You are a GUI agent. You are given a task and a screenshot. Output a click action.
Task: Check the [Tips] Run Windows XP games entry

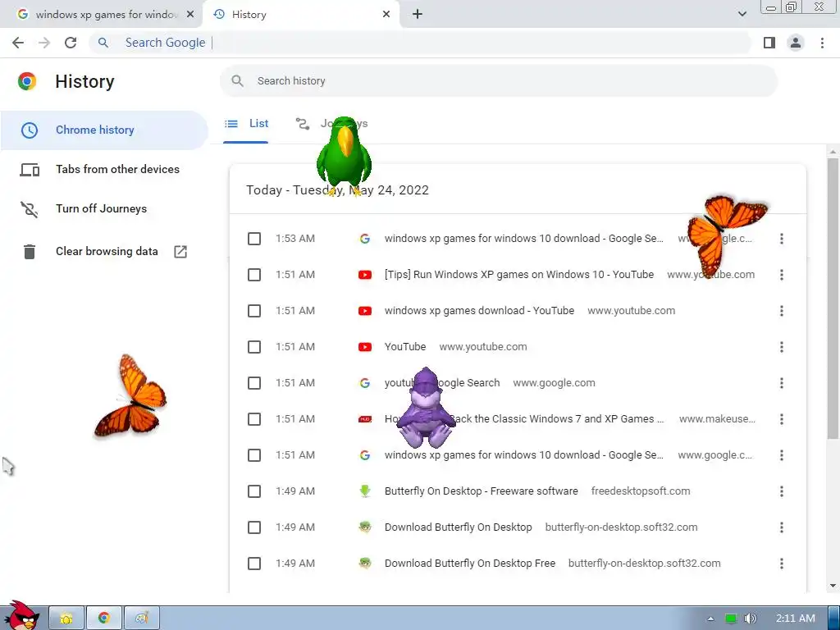254,275
